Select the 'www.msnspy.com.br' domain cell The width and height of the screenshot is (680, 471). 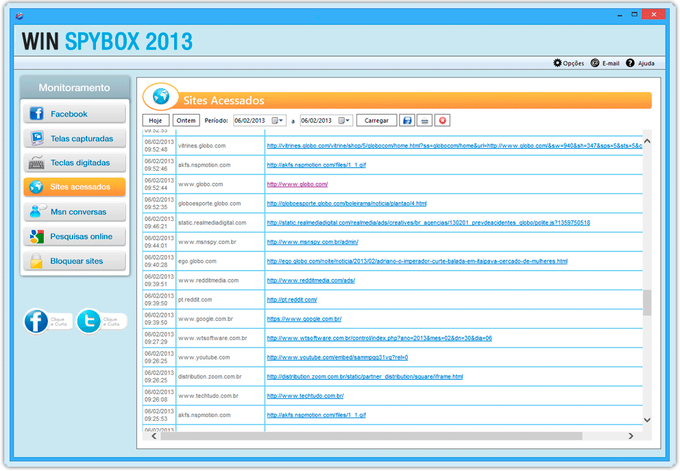click(220, 242)
